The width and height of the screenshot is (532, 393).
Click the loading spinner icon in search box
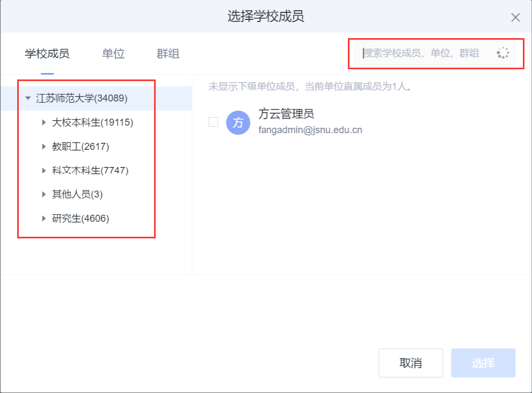click(x=502, y=53)
